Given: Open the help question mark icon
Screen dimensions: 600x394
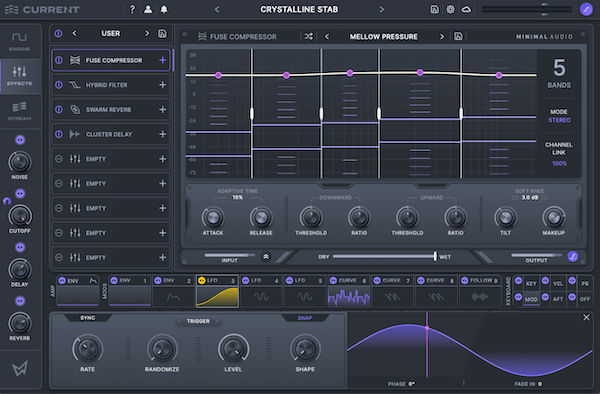Looking at the screenshot, I should coord(132,9).
